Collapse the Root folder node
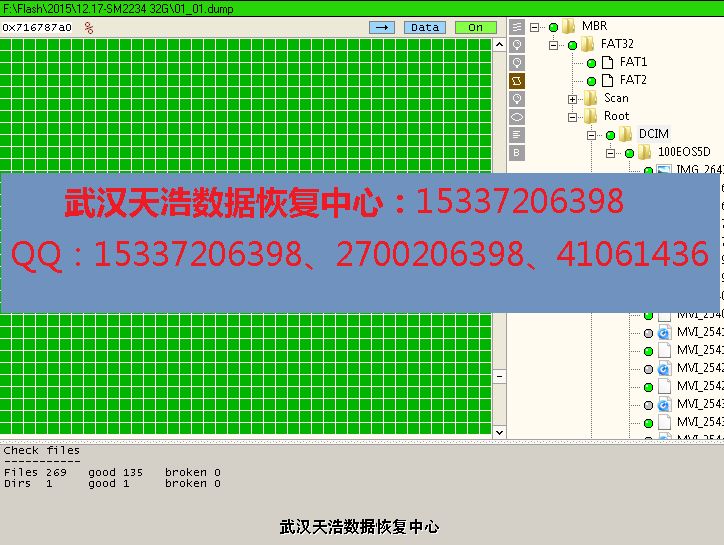The height and width of the screenshot is (545, 724). (x=573, y=116)
